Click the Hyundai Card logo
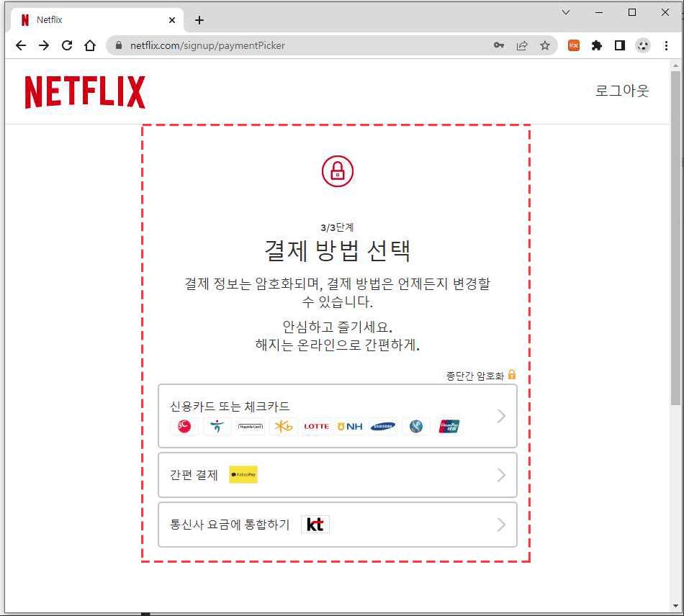684x616 pixels. pos(251,426)
